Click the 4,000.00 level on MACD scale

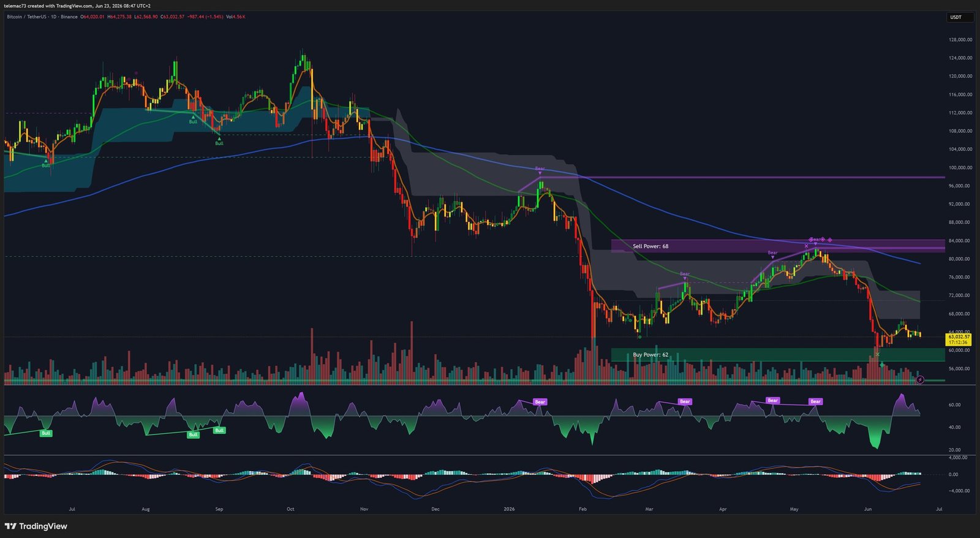pos(958,458)
